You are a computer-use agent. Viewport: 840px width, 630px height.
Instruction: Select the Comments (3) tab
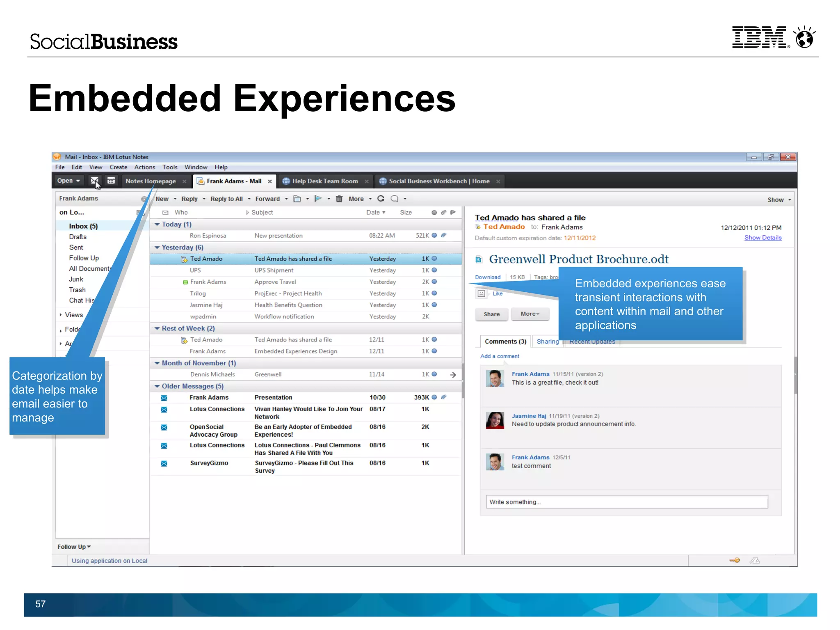click(x=505, y=341)
